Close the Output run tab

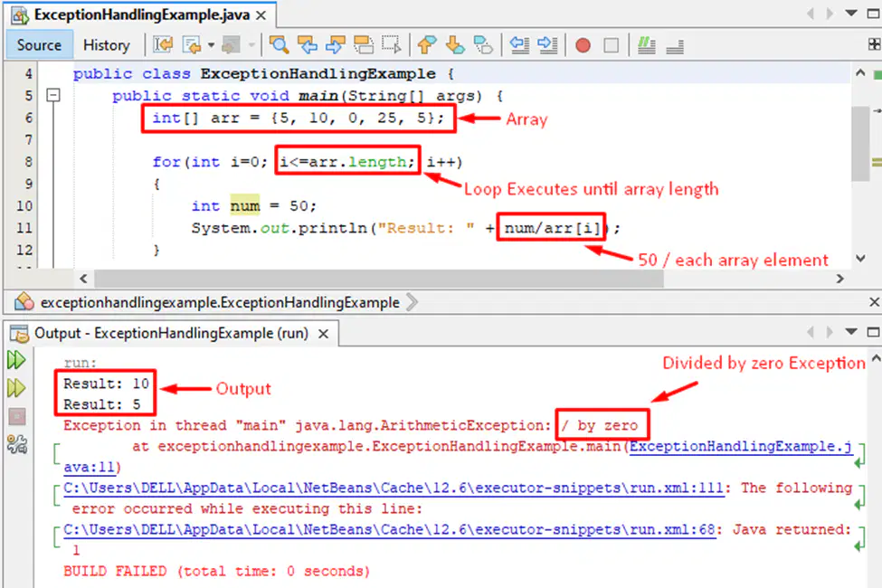tap(324, 334)
